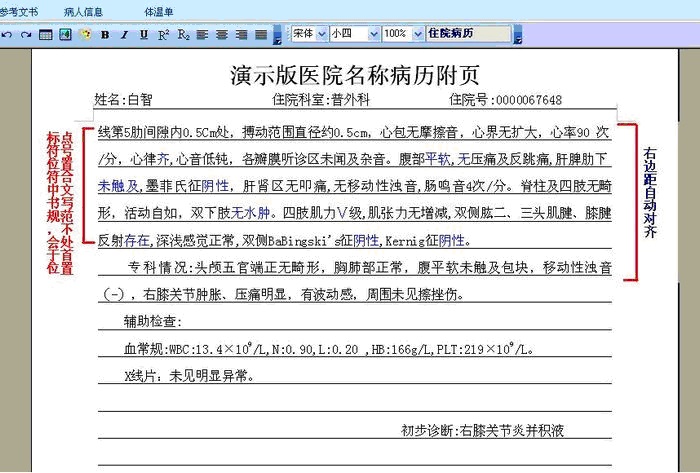Viewport: 700px width, 473px height.
Task: Toggle italic formatting
Action: [x=125, y=34]
